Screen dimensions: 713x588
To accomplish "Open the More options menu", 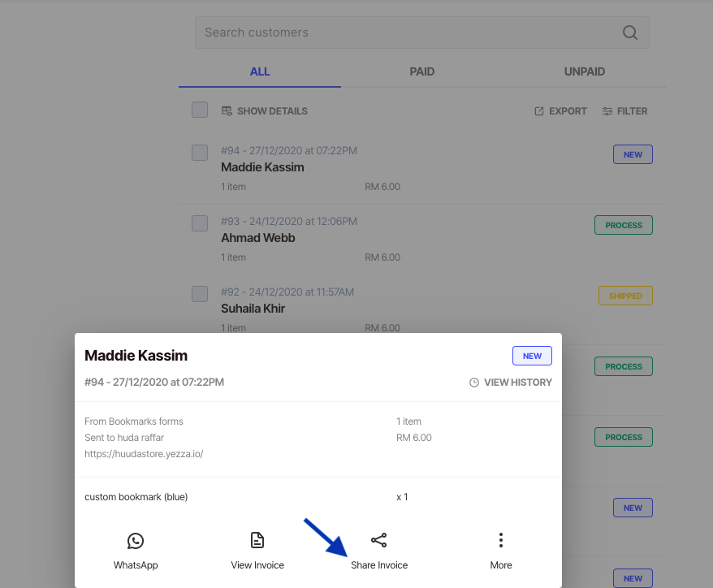I will 501,551.
